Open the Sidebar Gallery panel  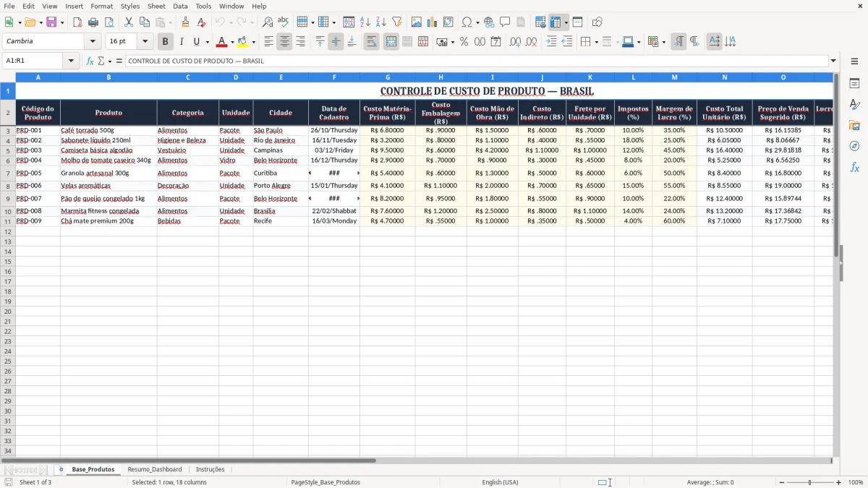point(854,126)
